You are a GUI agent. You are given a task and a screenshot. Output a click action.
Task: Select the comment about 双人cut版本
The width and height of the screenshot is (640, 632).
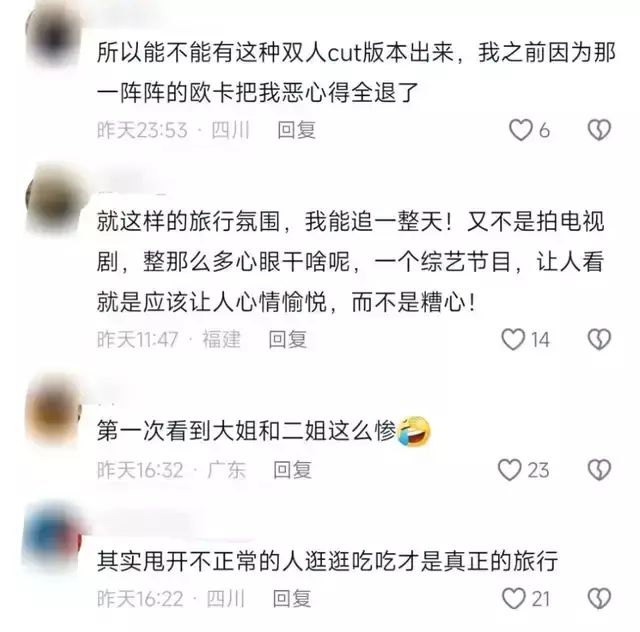tap(356, 73)
